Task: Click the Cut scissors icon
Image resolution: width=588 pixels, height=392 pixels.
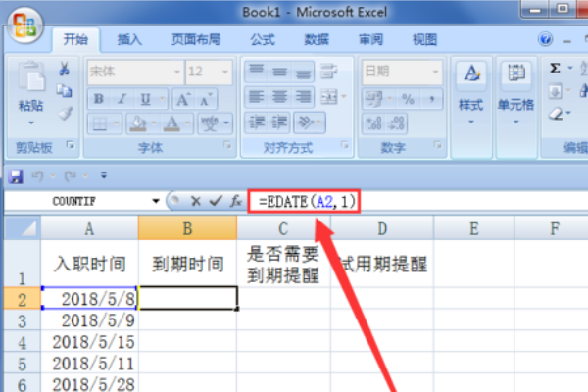Action: tap(64, 69)
